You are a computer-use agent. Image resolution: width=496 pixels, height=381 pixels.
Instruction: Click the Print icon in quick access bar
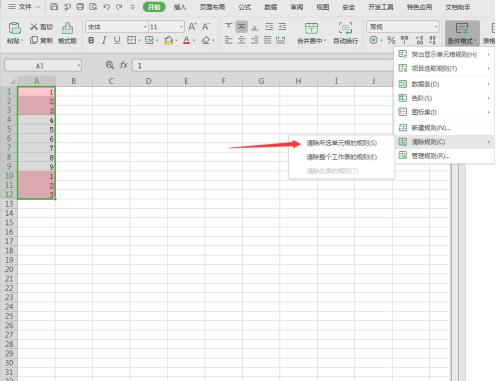tap(80, 7)
